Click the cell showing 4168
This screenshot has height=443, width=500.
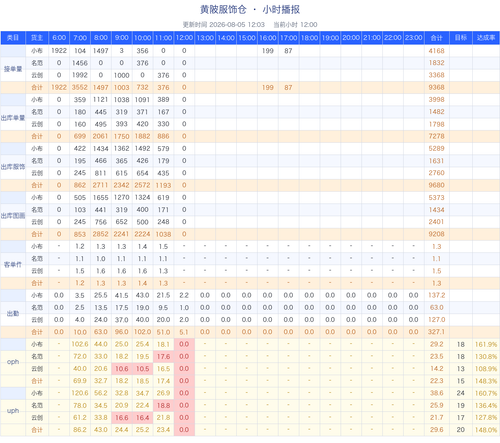(437, 51)
